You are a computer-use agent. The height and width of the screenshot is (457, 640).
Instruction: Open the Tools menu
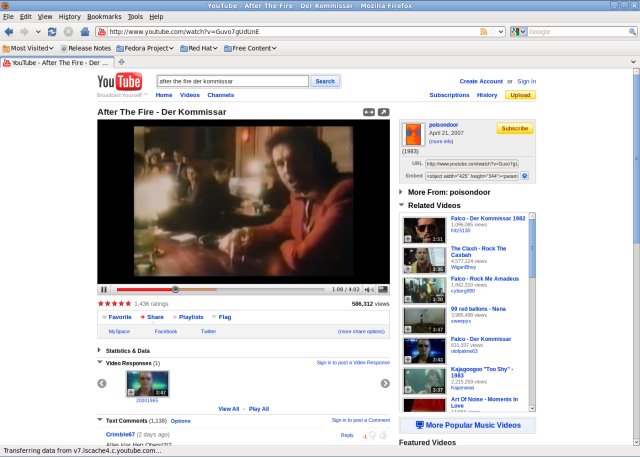[135, 17]
